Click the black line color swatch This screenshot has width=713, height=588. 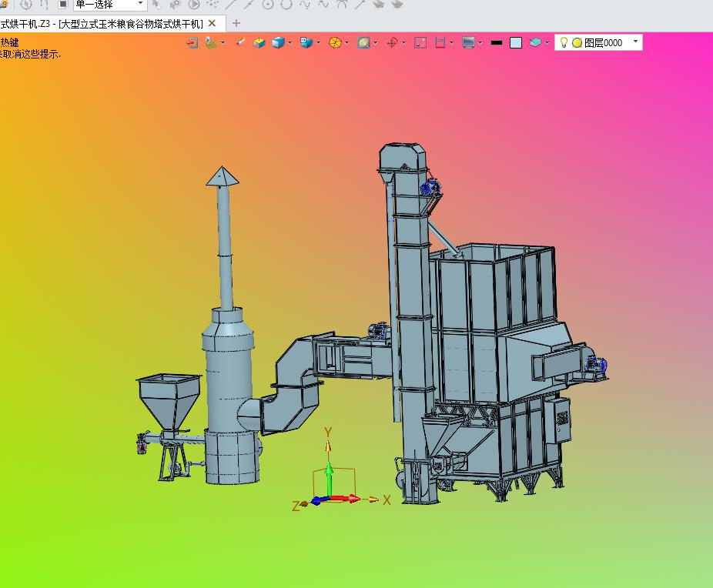(x=497, y=42)
